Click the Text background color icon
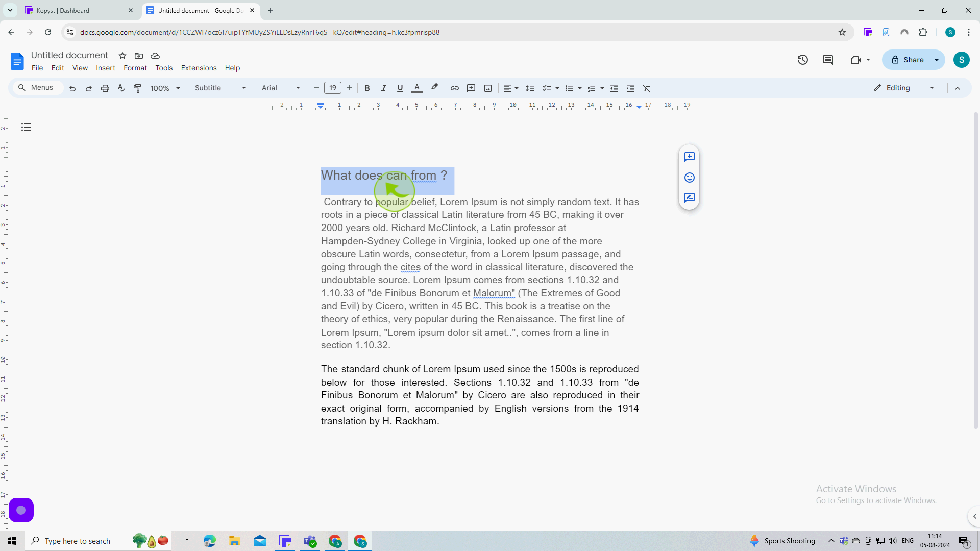 434,88
